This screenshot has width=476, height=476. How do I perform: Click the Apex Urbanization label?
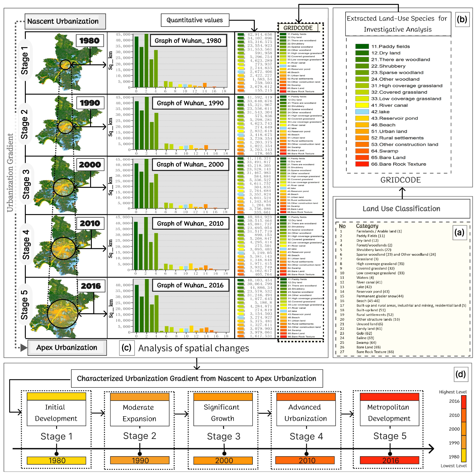tap(67, 348)
